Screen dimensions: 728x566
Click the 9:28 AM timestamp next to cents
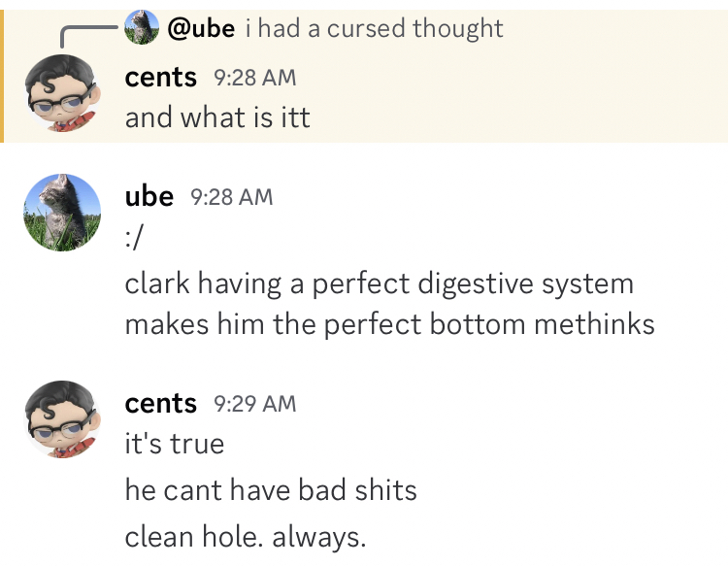[254, 78]
